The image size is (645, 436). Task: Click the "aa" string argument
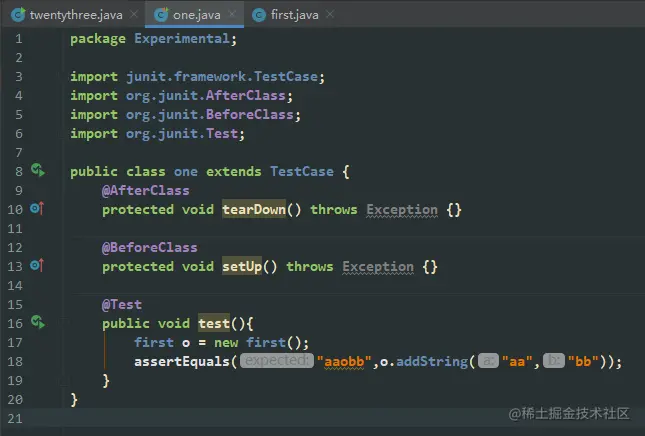point(517,361)
